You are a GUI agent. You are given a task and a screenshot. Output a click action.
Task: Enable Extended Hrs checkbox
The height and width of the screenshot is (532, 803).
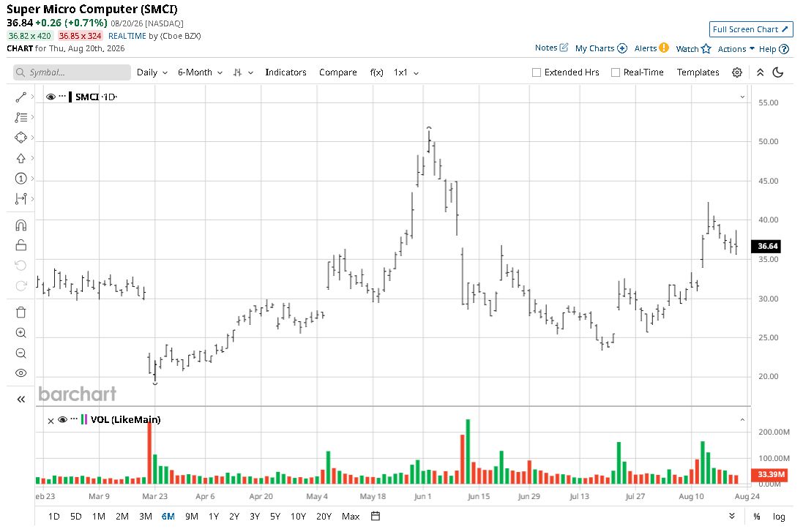pos(536,72)
